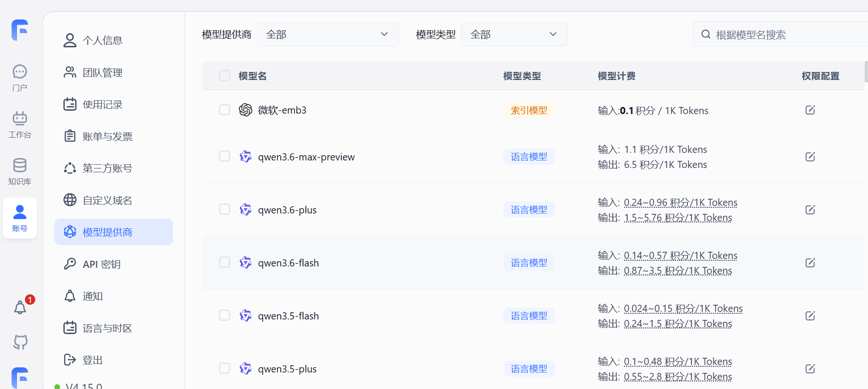Click the qwen3.6-max-preview model name

[306, 157]
